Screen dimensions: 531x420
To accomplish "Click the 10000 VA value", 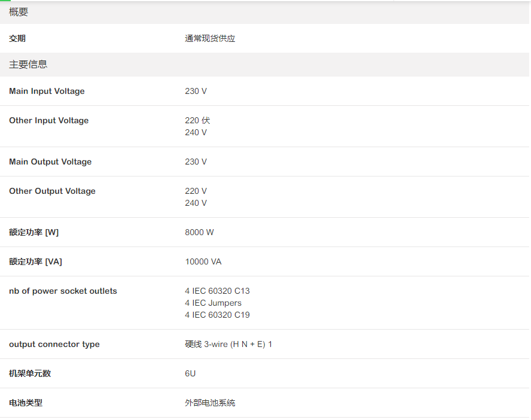I will click(203, 262).
